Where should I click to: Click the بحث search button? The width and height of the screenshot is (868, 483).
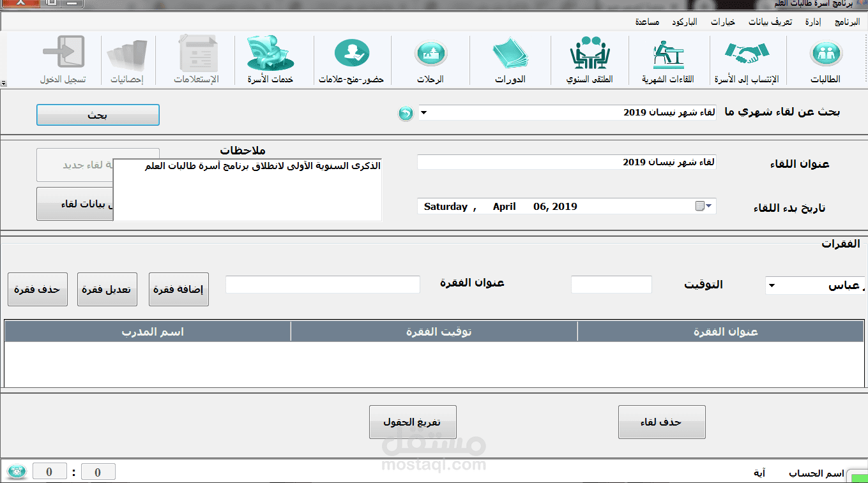[x=98, y=115]
